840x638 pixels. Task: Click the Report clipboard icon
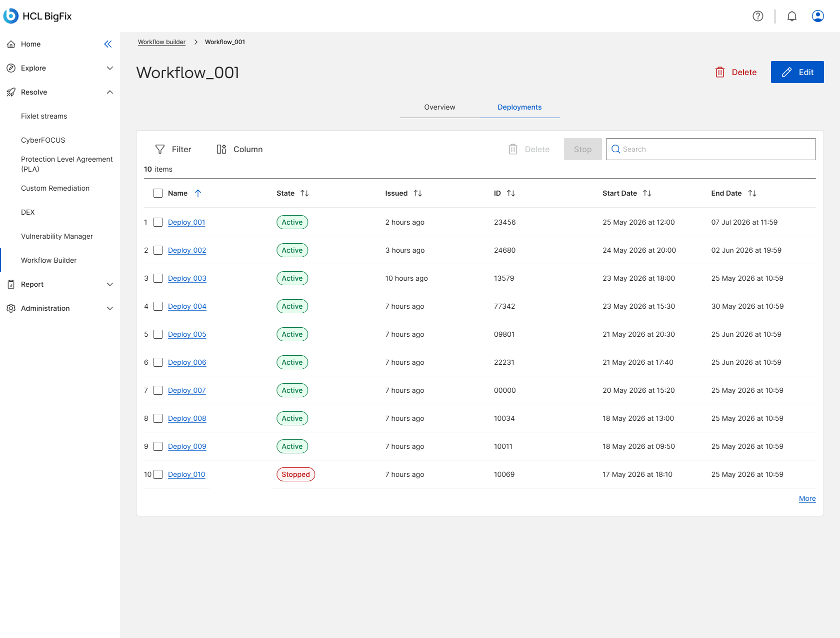11,284
